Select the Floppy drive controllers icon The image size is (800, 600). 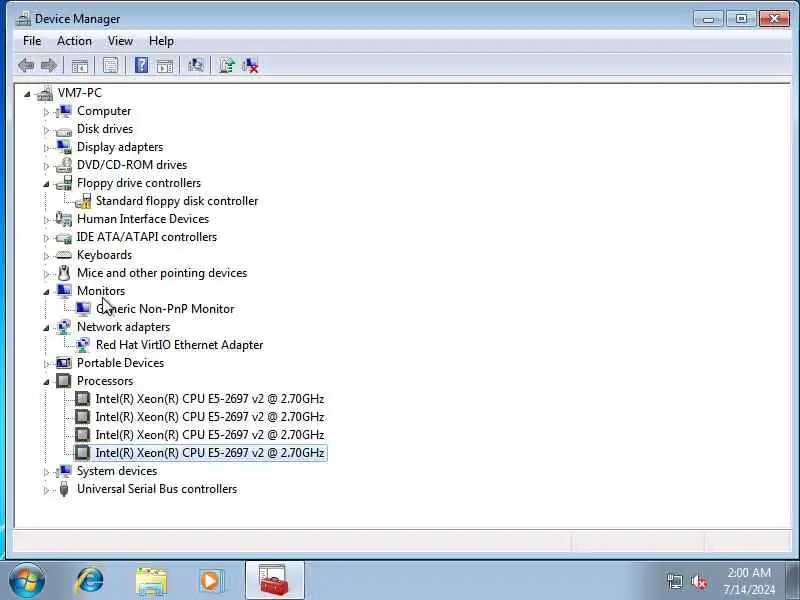tap(64, 183)
